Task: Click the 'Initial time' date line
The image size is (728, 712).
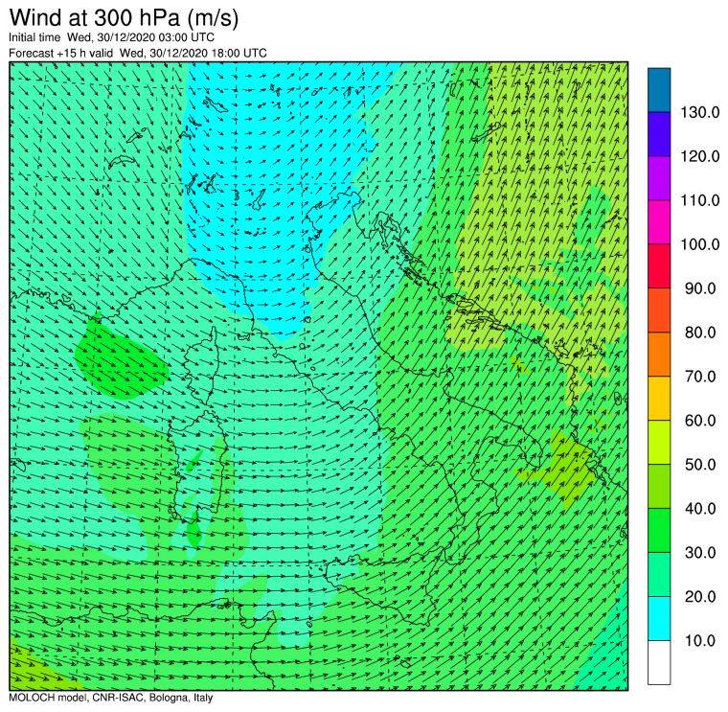Action: point(111,37)
